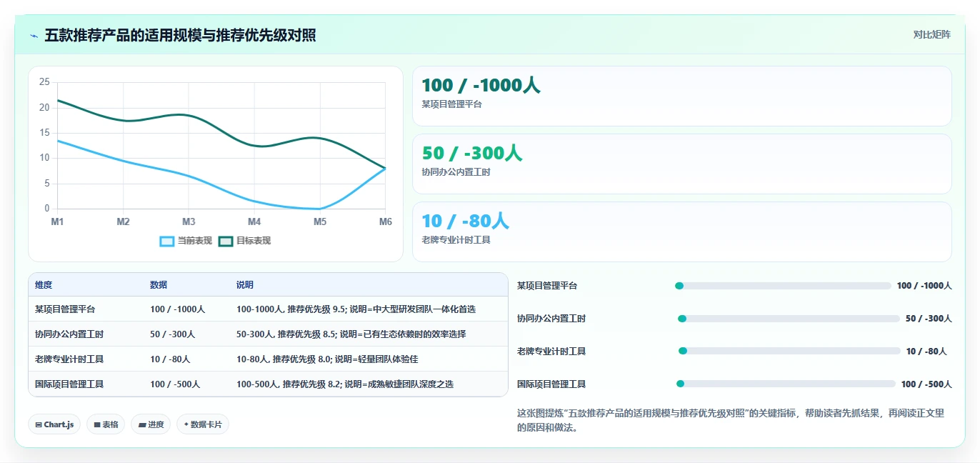Click the 说明 column header
Screen dimensions: 980x463
pyautogui.click(x=245, y=285)
